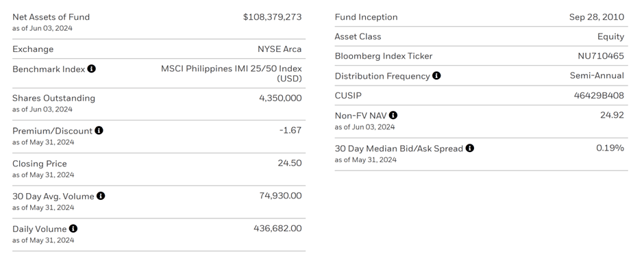Click the CUSIP value 46429B408
The width and height of the screenshot is (644, 256).
pos(599,96)
